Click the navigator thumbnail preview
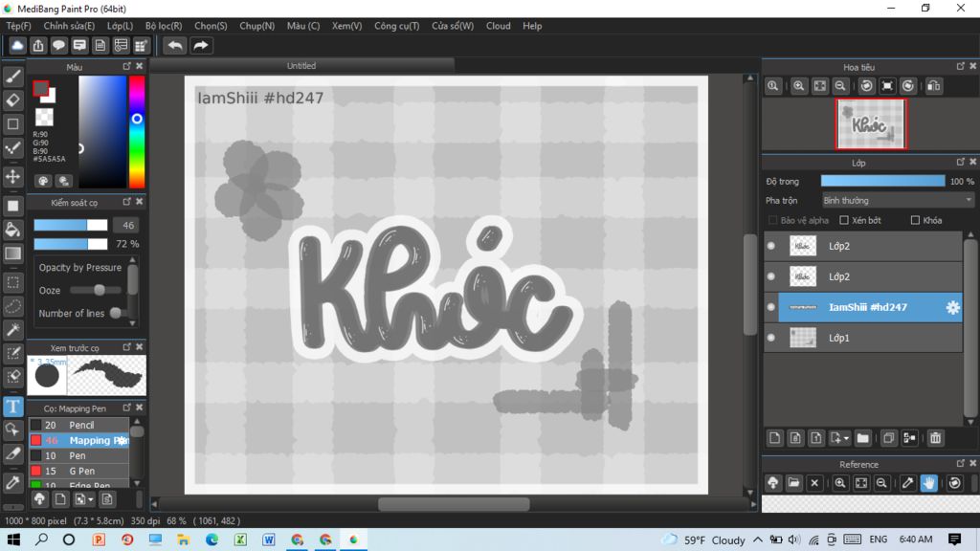 click(871, 124)
